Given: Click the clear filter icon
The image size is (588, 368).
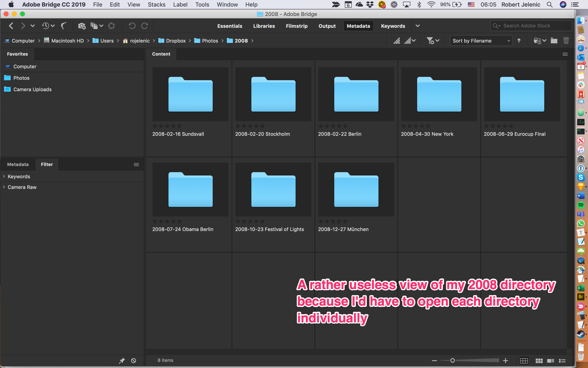Looking at the screenshot, I should tap(134, 360).
